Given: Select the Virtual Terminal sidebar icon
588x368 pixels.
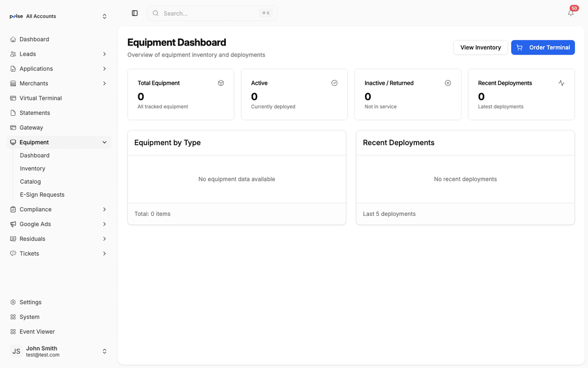Looking at the screenshot, I should point(12,98).
